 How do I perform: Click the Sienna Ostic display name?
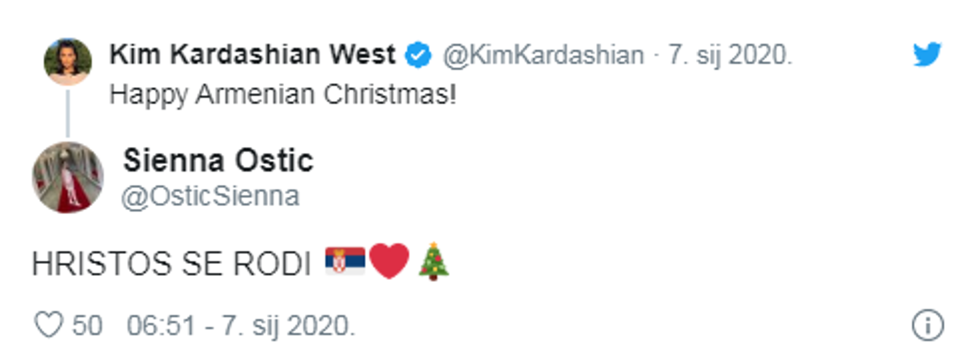[218, 161]
